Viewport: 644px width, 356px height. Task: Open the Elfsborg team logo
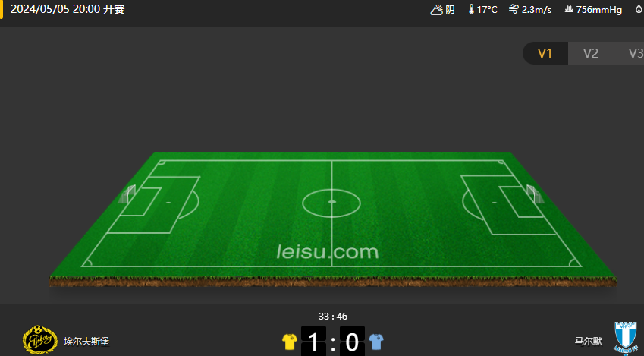40,339
